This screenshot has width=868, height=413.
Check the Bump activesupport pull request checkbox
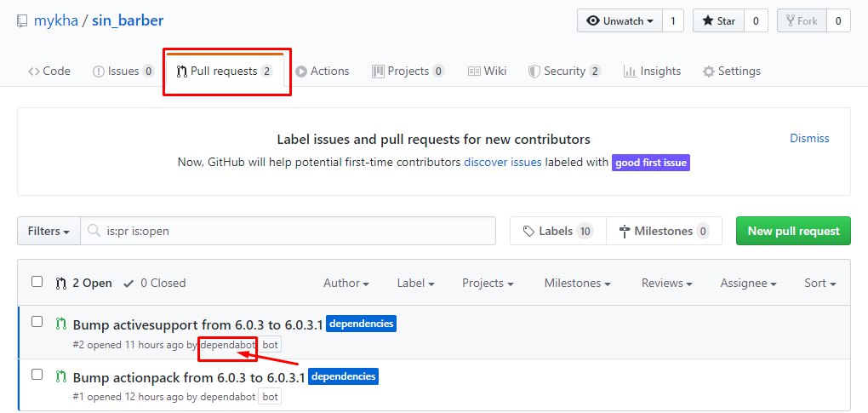tap(37, 322)
